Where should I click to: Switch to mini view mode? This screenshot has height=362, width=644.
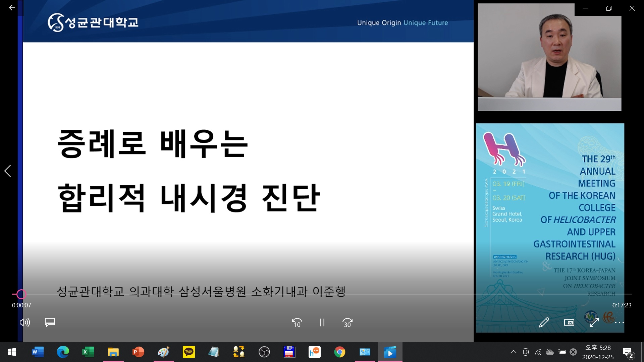[x=569, y=322]
